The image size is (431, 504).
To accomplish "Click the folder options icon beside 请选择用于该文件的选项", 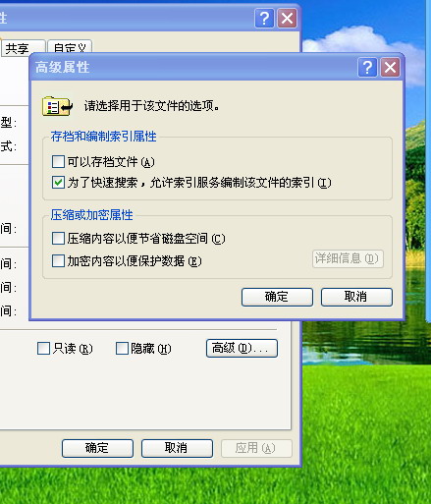I will (57, 106).
